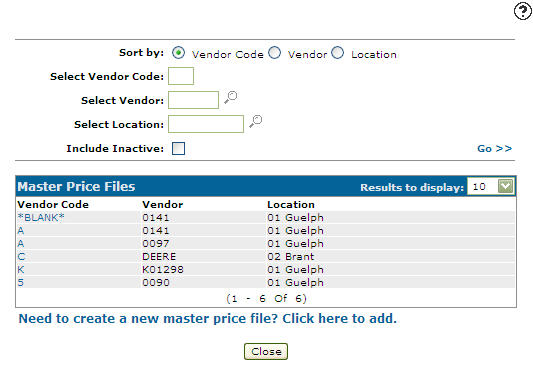The height and width of the screenshot is (374, 533).
Task: Open vendor code C for DEERE
Action: (x=21, y=256)
